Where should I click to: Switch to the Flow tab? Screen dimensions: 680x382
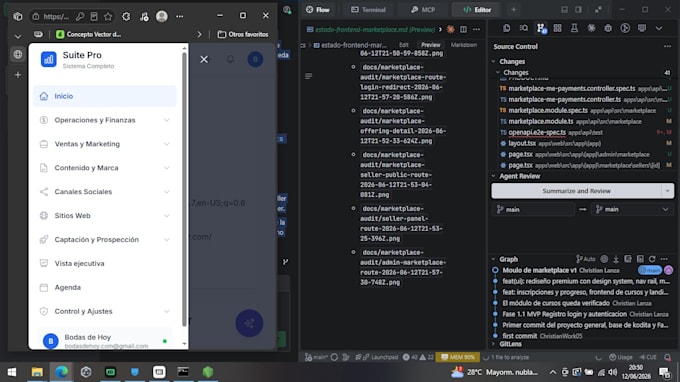(x=318, y=10)
